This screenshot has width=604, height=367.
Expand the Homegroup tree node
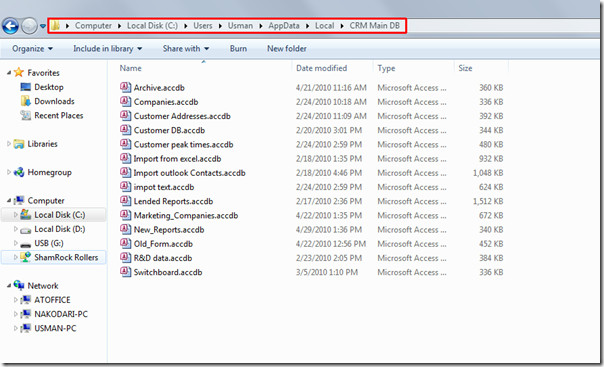[8, 172]
